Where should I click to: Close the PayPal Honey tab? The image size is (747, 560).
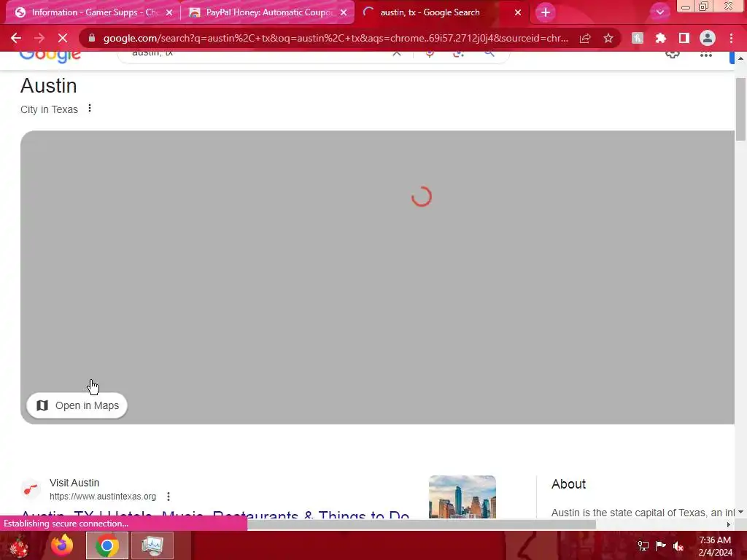tap(344, 13)
